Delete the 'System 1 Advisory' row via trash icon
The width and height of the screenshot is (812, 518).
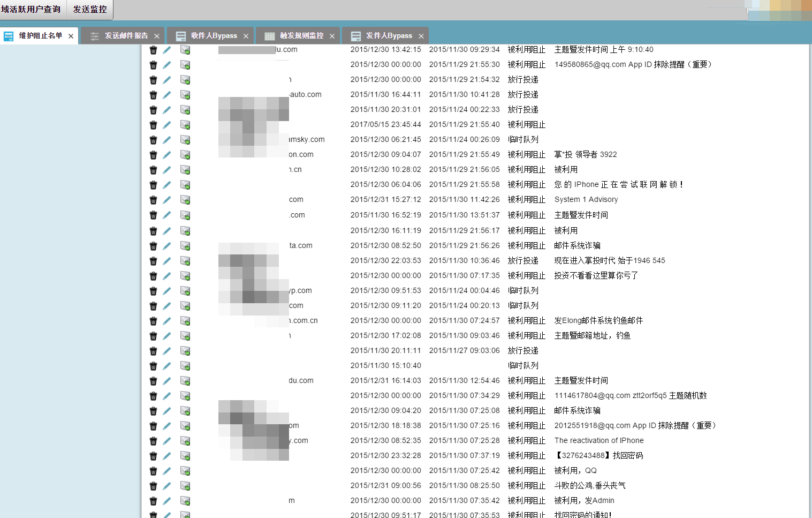tap(153, 200)
